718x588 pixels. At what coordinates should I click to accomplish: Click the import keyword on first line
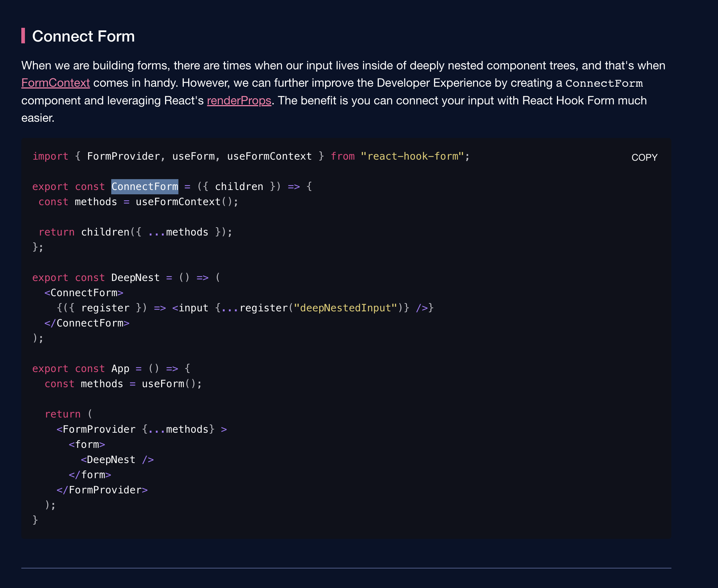[50, 156]
